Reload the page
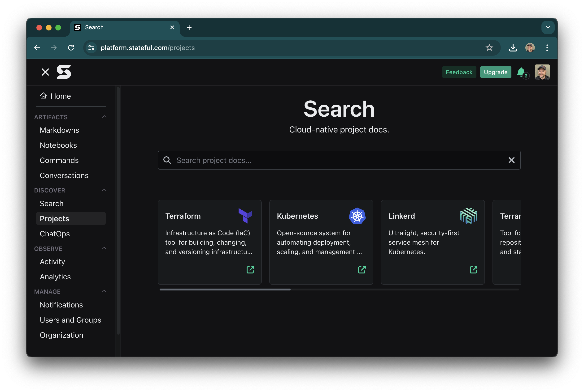The height and width of the screenshot is (392, 584). (71, 47)
